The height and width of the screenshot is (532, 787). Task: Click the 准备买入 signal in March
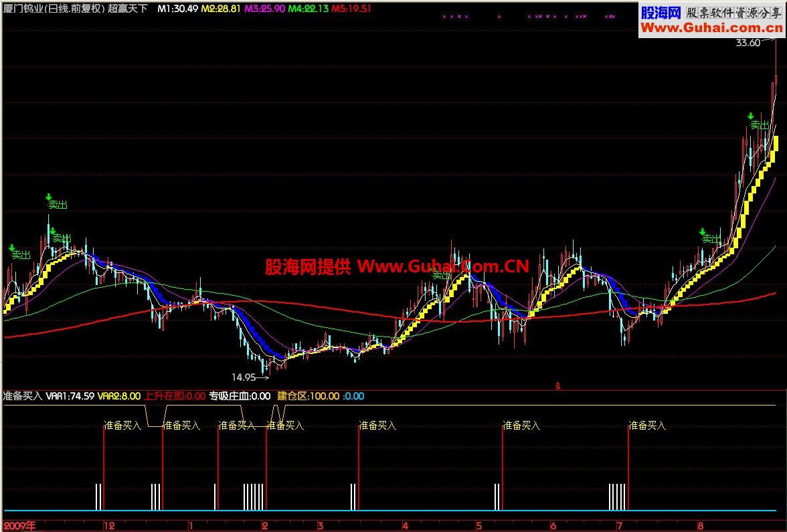click(x=377, y=426)
